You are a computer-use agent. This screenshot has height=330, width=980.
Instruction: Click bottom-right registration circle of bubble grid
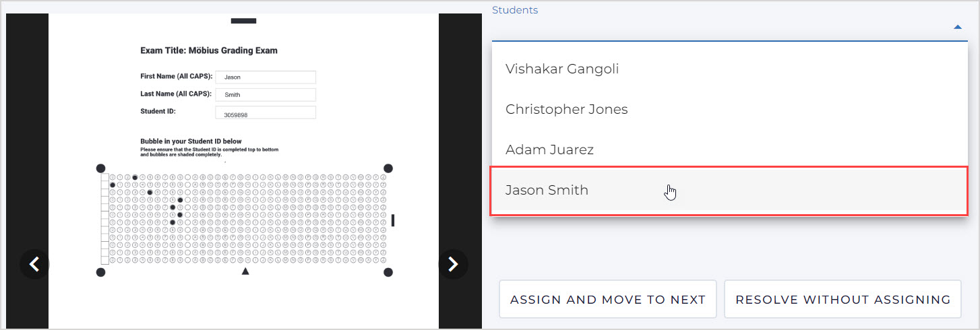[388, 272]
